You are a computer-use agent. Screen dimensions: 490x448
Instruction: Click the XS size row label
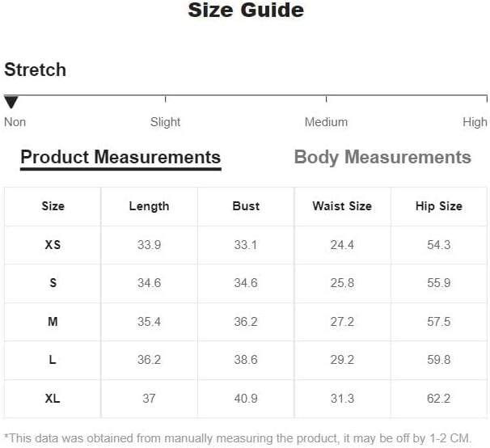click(53, 245)
